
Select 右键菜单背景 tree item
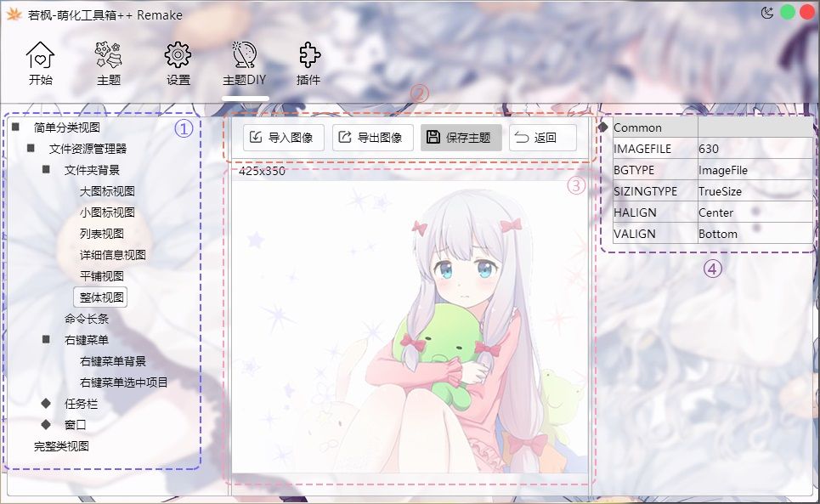112,361
